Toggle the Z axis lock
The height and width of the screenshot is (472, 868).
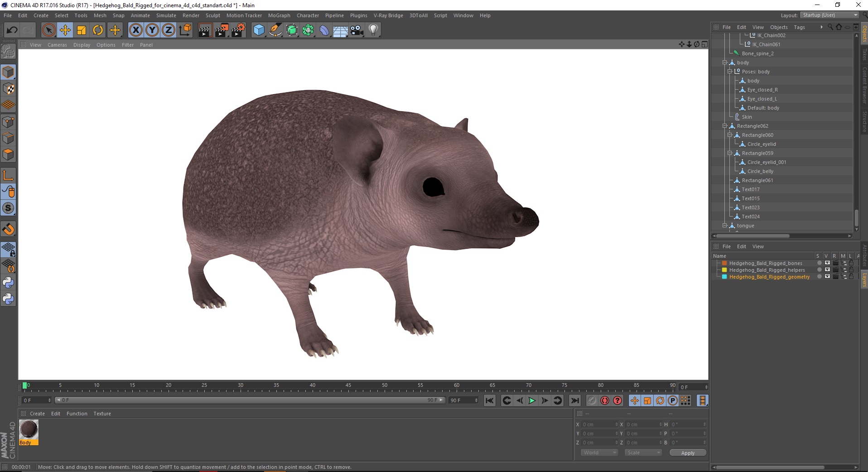coord(169,30)
